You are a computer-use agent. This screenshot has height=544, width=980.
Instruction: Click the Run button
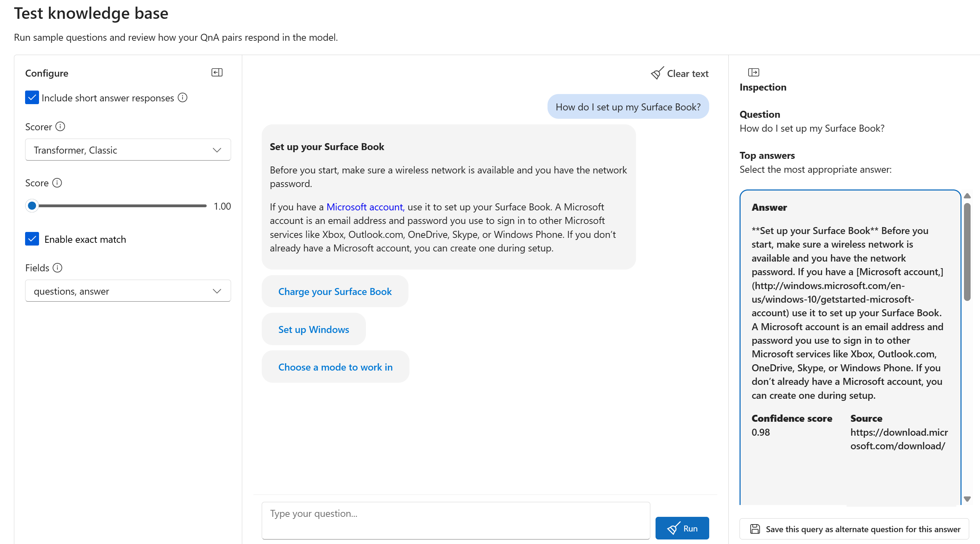pyautogui.click(x=682, y=528)
